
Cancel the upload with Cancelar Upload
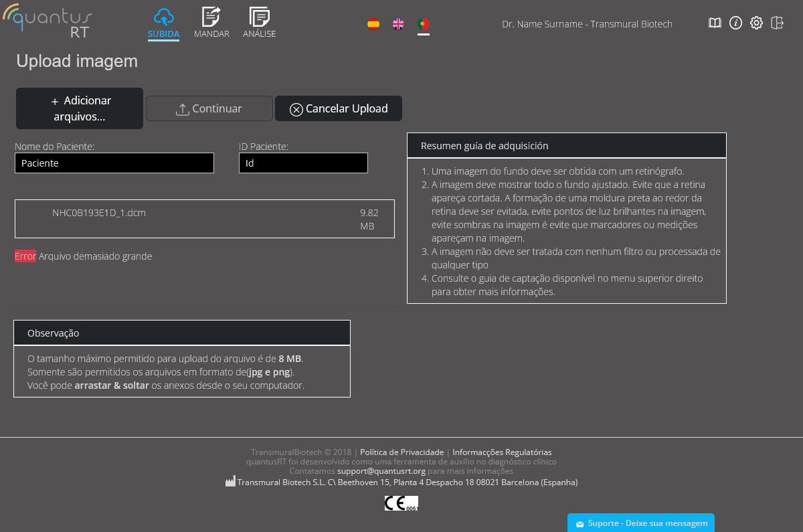[339, 108]
